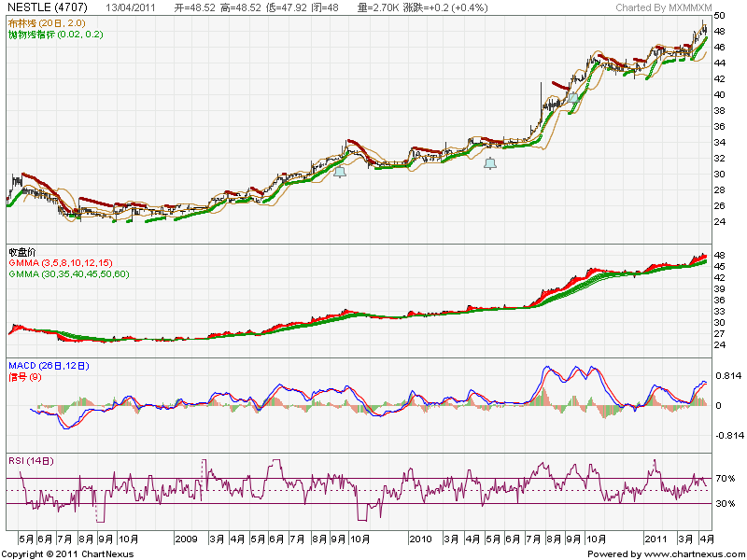Click the 2009 year label on the time axis
The width and height of the screenshot is (747, 560).
(x=186, y=539)
